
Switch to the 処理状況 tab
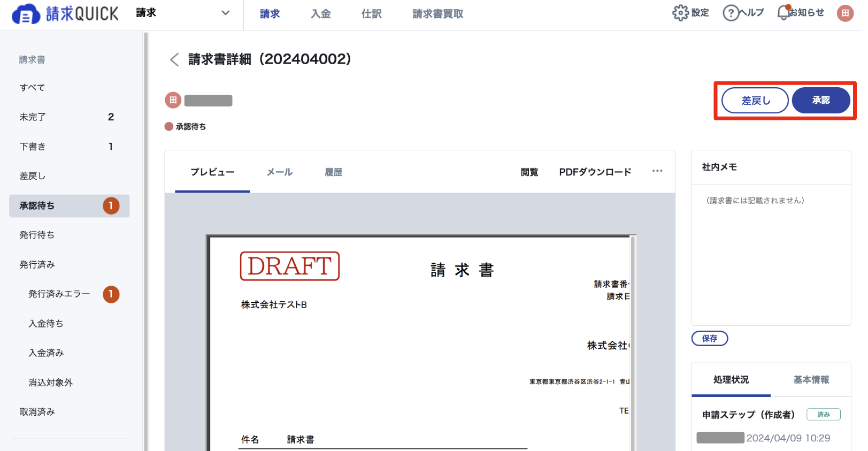pyautogui.click(x=731, y=380)
